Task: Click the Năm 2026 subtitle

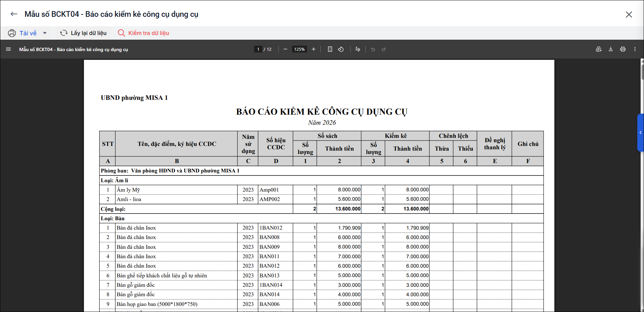Action: tap(322, 123)
